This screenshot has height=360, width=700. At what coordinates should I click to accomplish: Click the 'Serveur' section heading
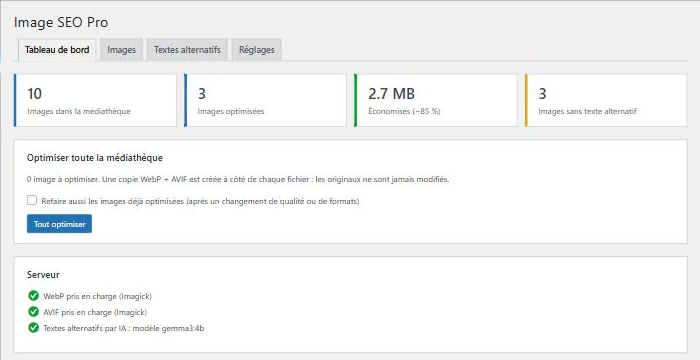[43, 275]
